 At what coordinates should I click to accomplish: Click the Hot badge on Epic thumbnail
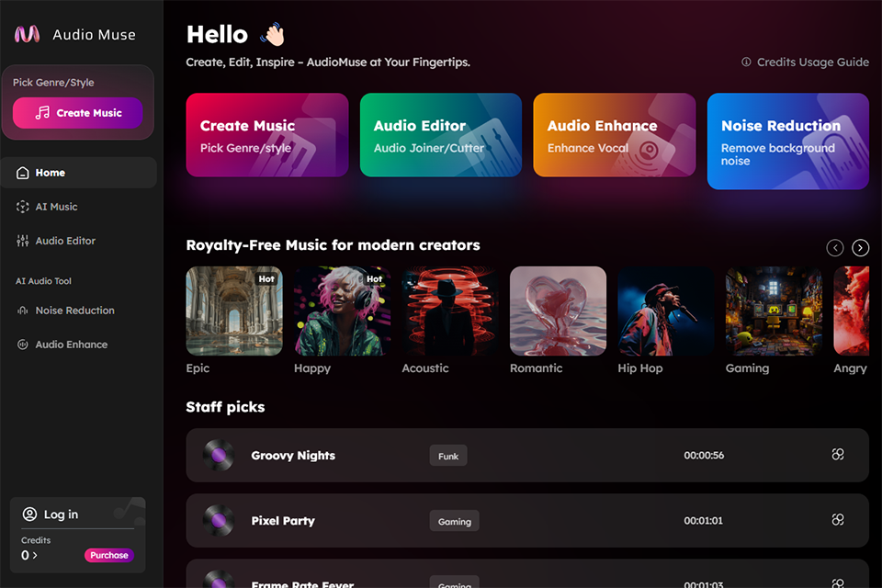[266, 279]
